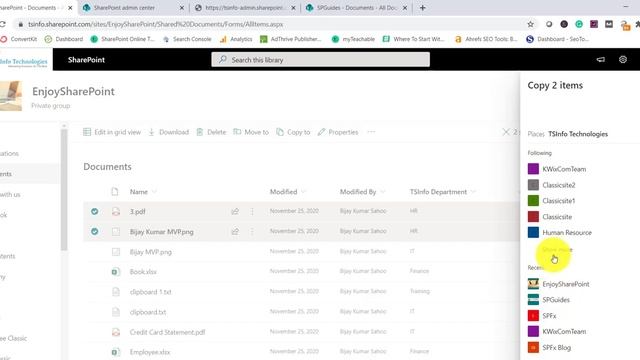Expand the Modified column dropdown
Image resolution: width=640 pixels, height=360 pixels.
pos(303,192)
